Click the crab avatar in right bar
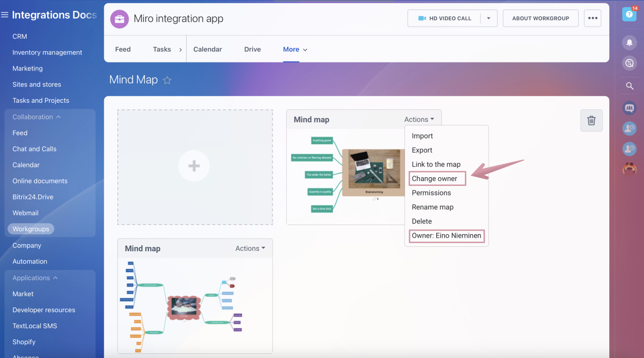The image size is (644, 358). [x=629, y=169]
